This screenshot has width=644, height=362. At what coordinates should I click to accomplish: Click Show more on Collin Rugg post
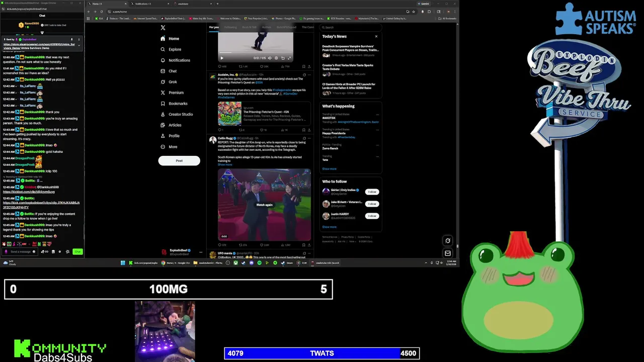(225, 164)
